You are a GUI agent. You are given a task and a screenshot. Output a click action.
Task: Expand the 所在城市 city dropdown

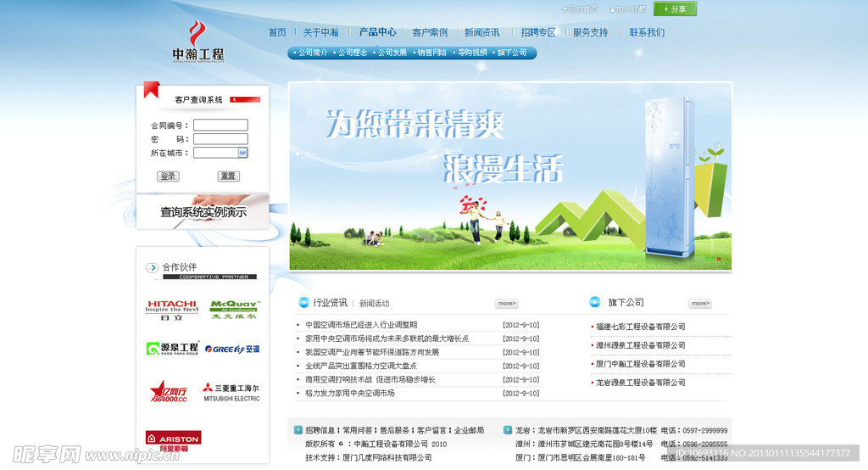click(242, 153)
